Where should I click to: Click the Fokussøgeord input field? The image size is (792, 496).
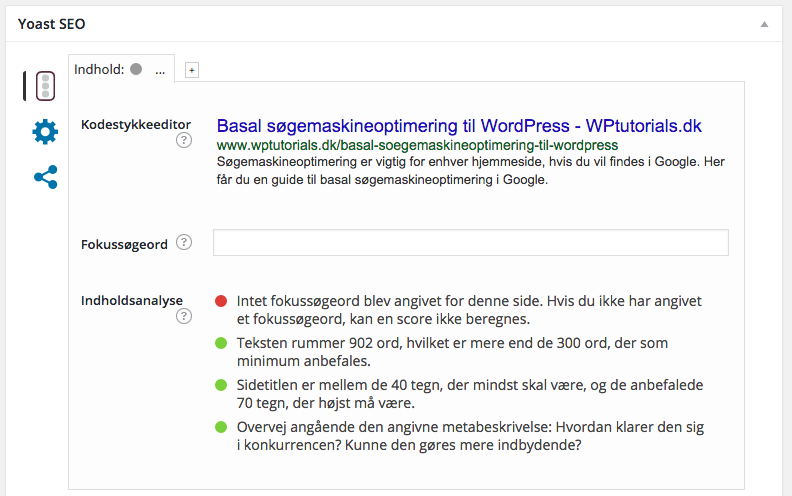(x=471, y=242)
